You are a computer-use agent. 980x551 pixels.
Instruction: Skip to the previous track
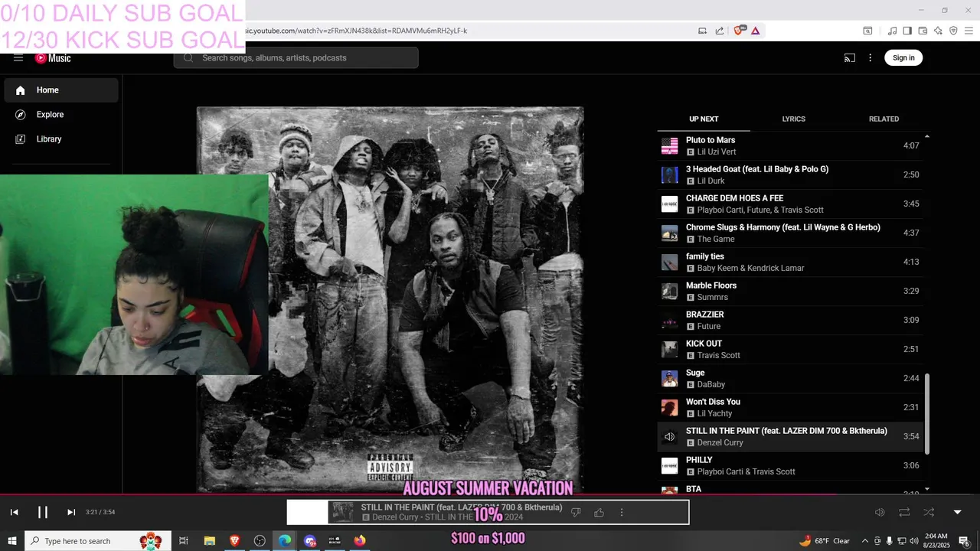coord(14,512)
